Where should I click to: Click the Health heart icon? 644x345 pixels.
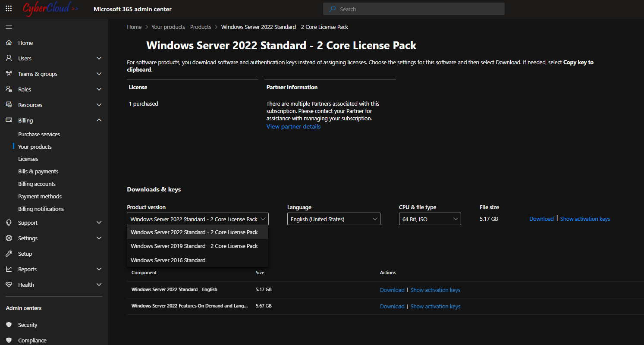[9, 285]
